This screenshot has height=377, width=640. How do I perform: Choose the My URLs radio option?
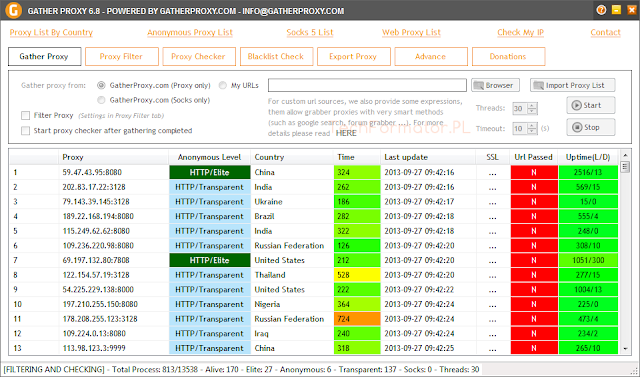click(222, 85)
